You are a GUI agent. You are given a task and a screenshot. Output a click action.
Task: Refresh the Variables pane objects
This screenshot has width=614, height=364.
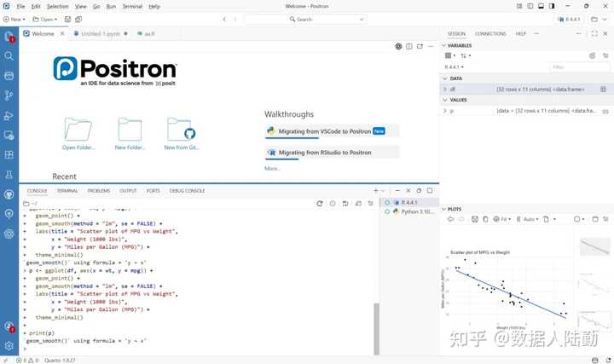coord(592,55)
